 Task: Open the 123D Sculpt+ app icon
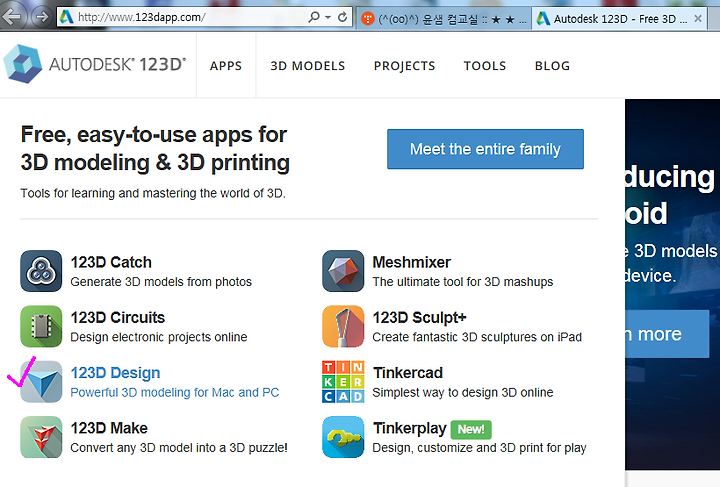tap(343, 326)
